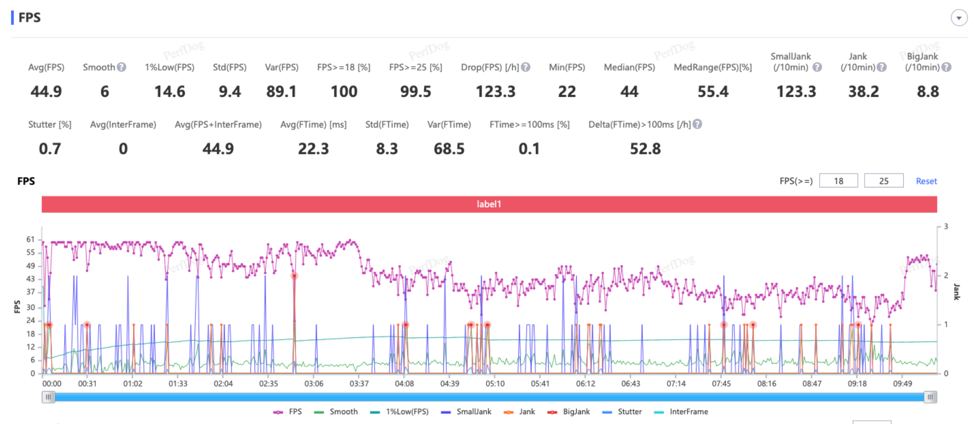
Task: Toggle BigJank legend item
Action: coord(568,412)
